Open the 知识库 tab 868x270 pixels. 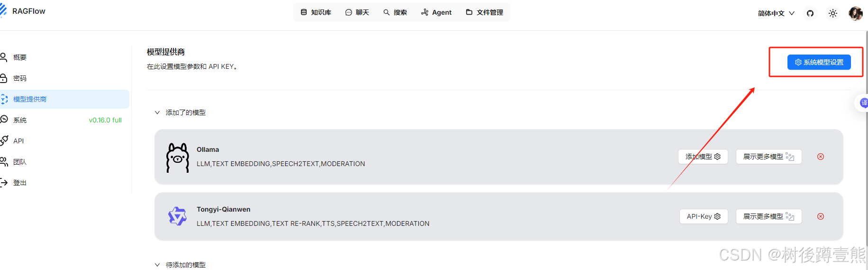[316, 12]
